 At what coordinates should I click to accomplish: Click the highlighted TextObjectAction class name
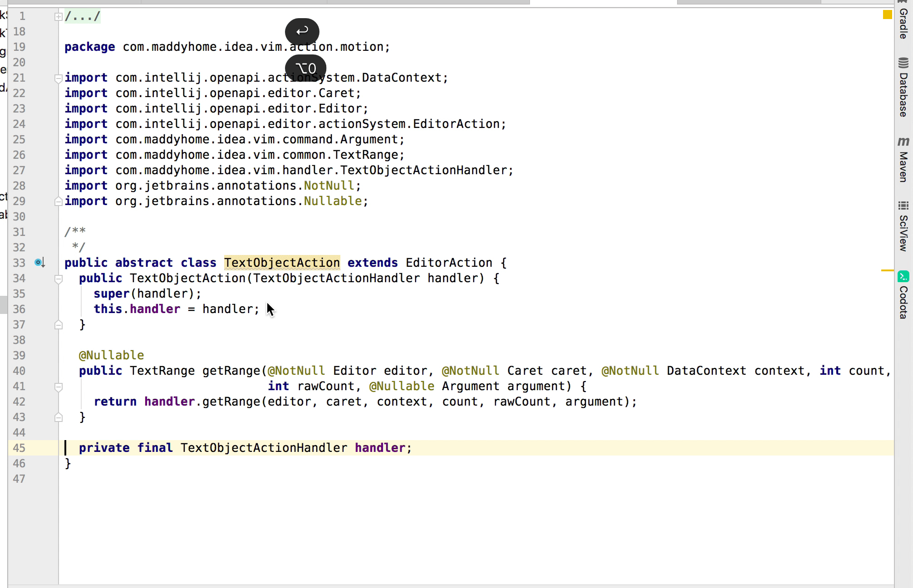coord(281,263)
